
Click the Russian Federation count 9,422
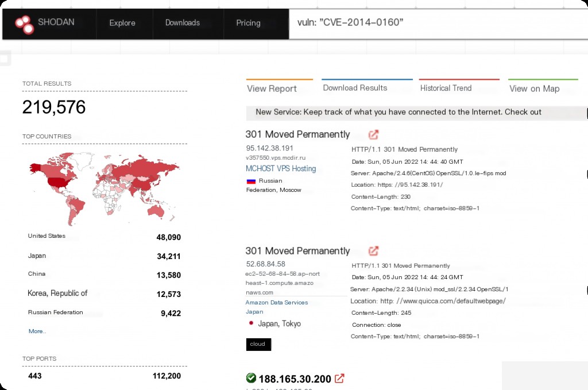tap(171, 314)
